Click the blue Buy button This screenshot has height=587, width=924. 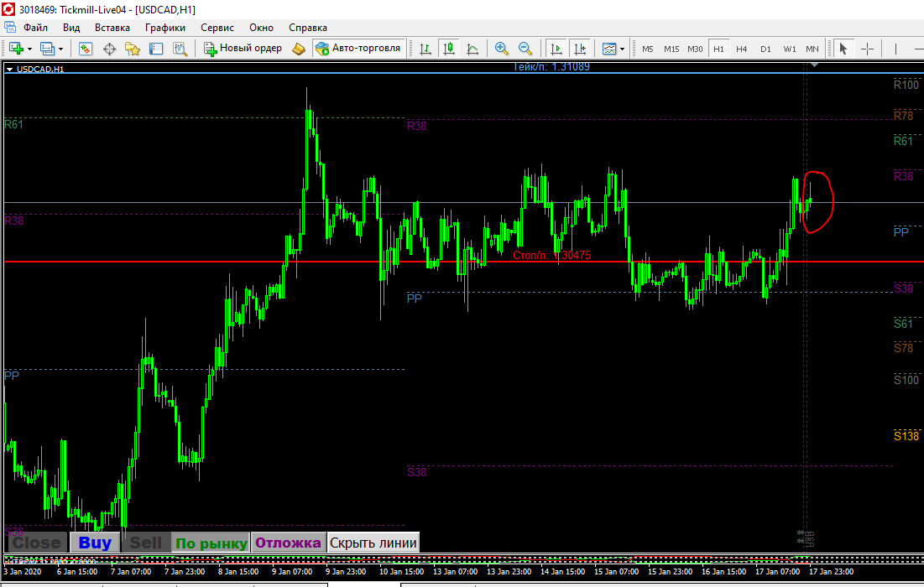(94, 543)
